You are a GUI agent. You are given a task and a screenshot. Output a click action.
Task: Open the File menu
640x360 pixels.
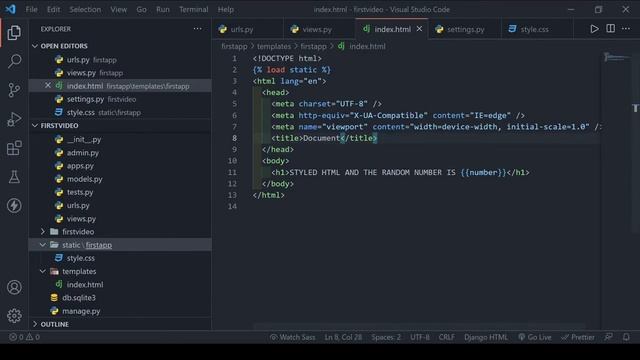(31, 9)
